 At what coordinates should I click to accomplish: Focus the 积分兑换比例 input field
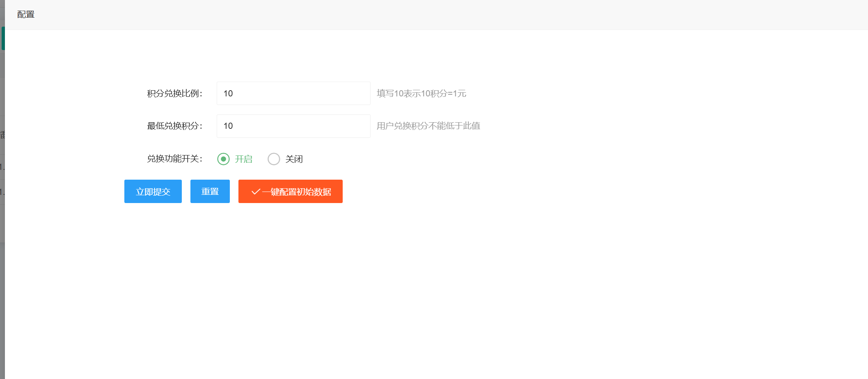[293, 94]
